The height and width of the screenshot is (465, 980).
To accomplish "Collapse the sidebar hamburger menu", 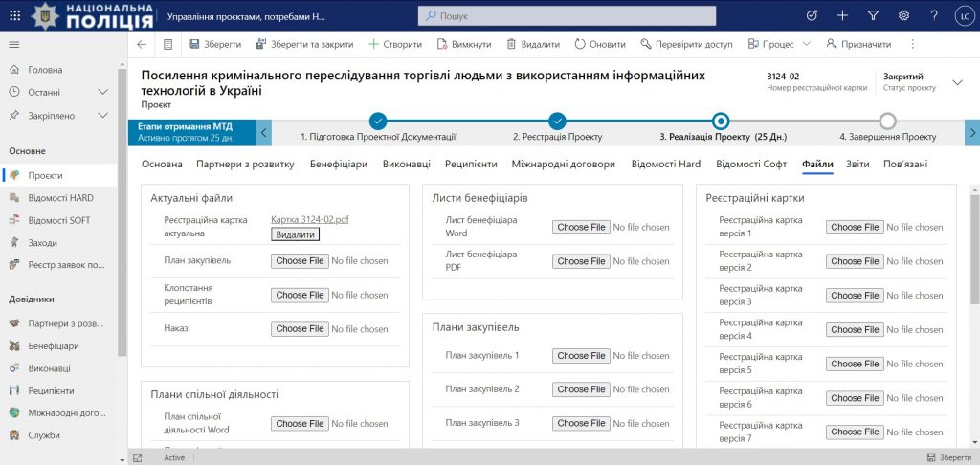I will click(x=14, y=45).
